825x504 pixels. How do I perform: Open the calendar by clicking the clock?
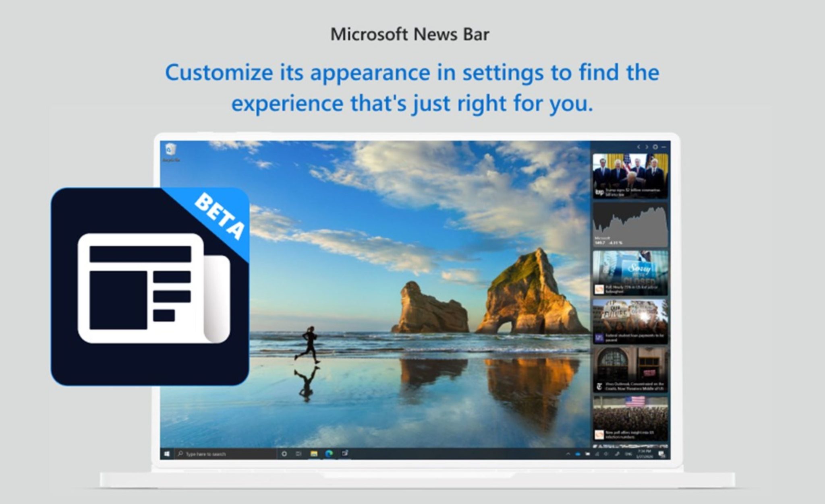coord(644,453)
